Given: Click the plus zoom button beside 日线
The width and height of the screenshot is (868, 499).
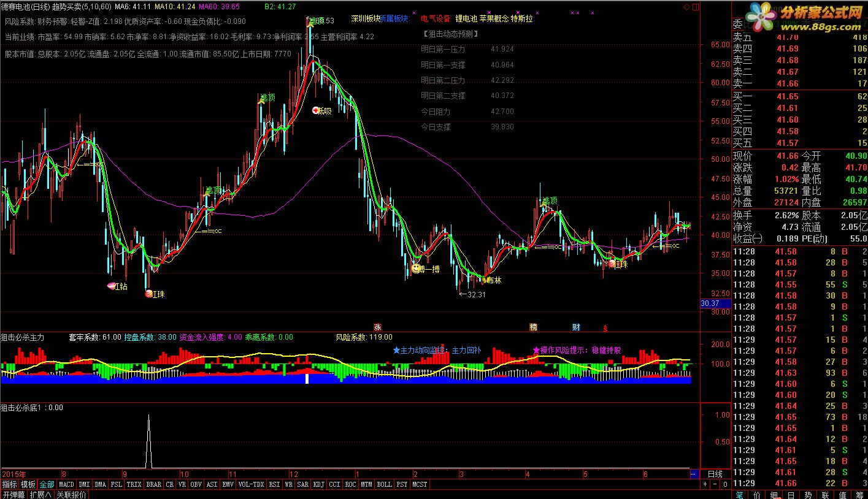Looking at the screenshot, I should (x=705, y=484).
